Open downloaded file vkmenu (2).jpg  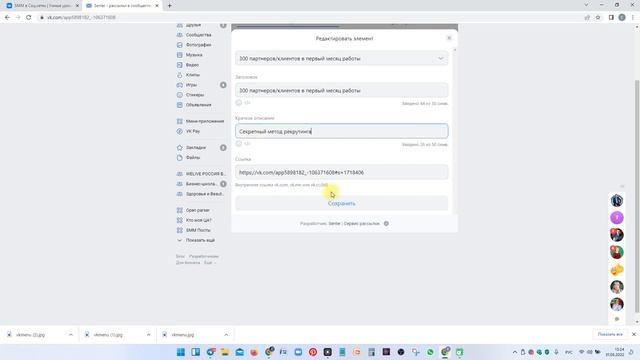point(30,335)
